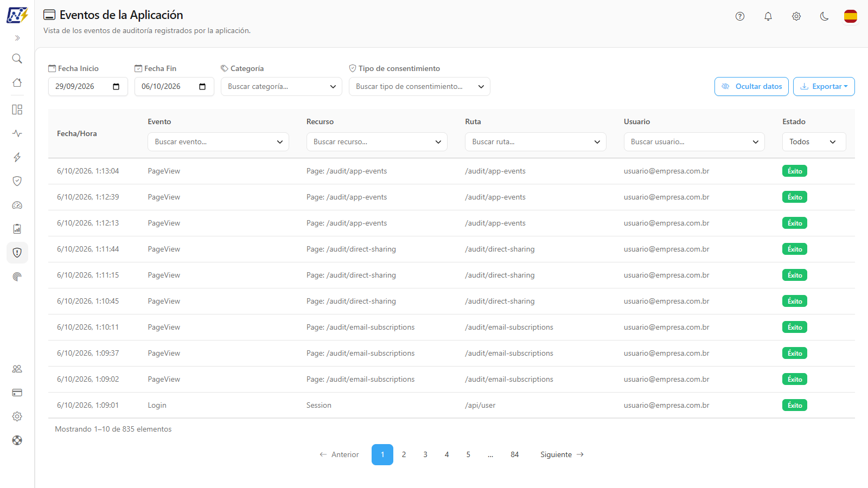Open Tipo de consentimiento dropdown
This screenshot has width=868, height=488.
click(x=419, y=86)
